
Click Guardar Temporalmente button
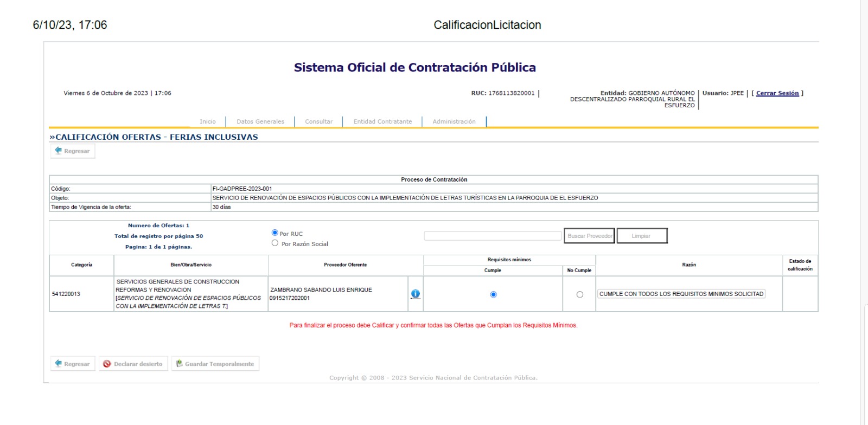pos(215,364)
